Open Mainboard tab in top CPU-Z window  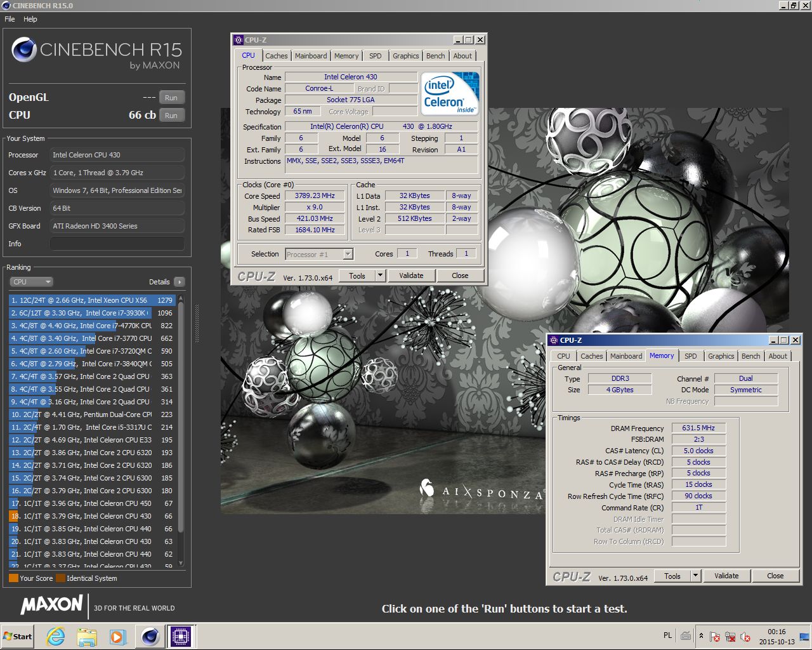311,56
